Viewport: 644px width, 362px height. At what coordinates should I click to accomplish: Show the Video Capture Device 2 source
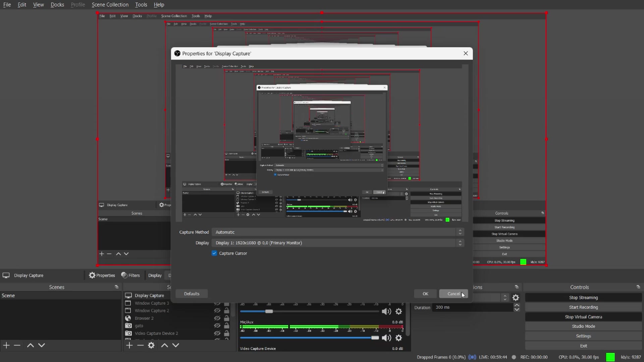point(217,333)
